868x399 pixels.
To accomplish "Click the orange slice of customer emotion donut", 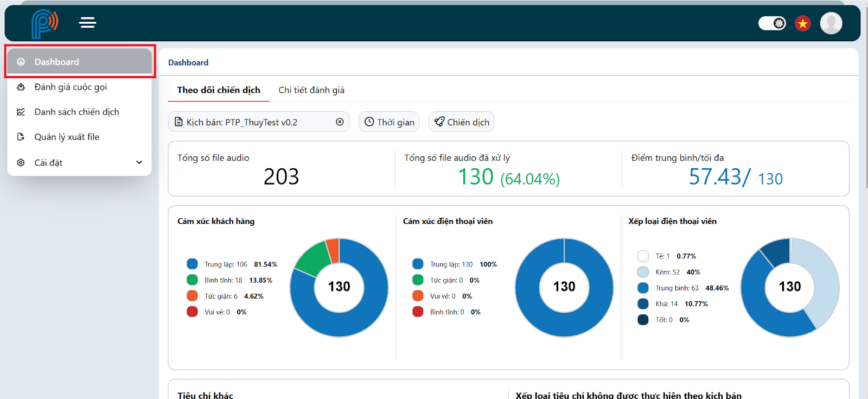I will coord(333,250).
